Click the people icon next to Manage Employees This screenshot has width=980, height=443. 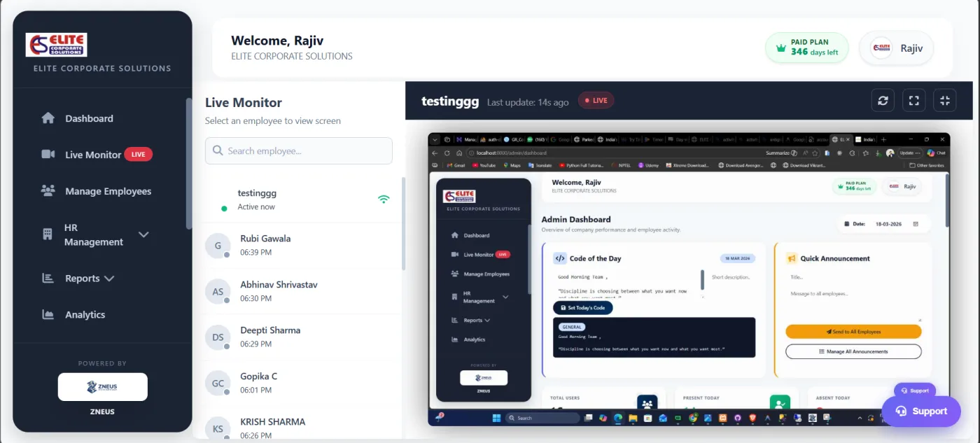[48, 191]
